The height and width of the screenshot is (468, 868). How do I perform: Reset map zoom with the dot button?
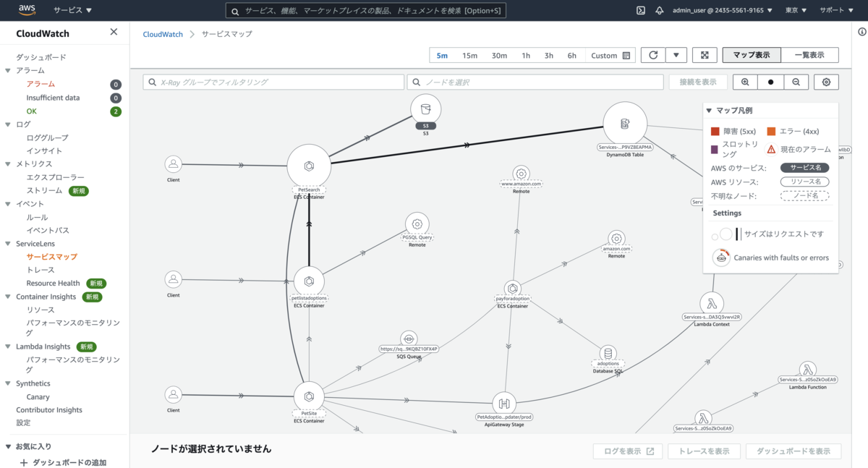[x=770, y=82]
